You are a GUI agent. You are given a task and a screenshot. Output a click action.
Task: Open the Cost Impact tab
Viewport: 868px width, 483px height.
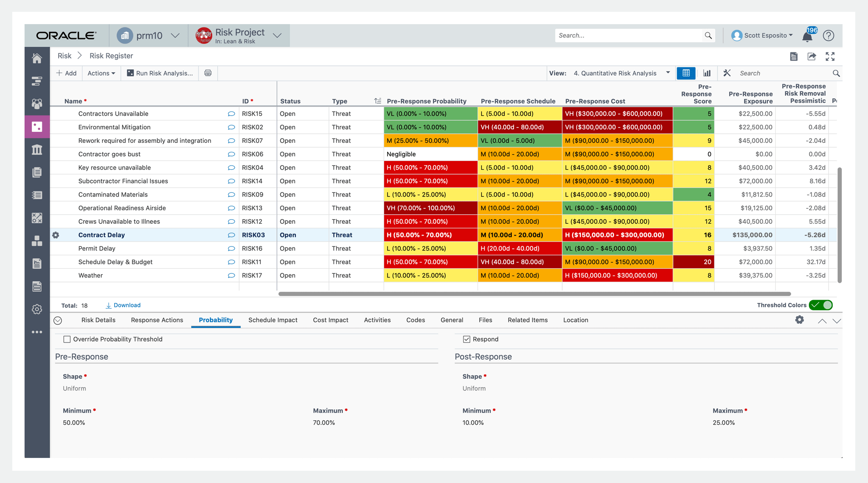click(330, 320)
